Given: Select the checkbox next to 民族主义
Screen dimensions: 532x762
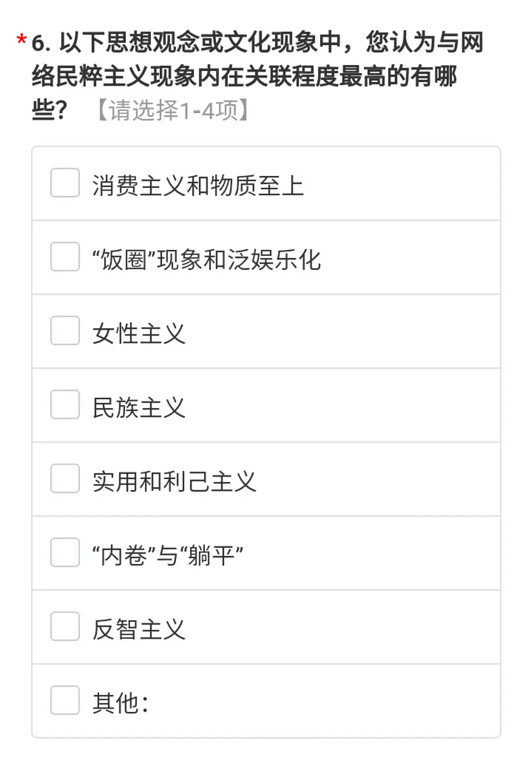Looking at the screenshot, I should click(65, 405).
